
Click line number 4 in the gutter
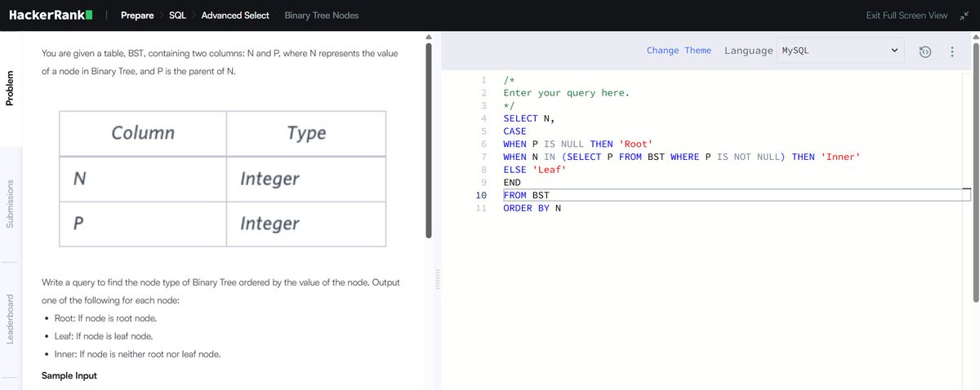pyautogui.click(x=484, y=118)
